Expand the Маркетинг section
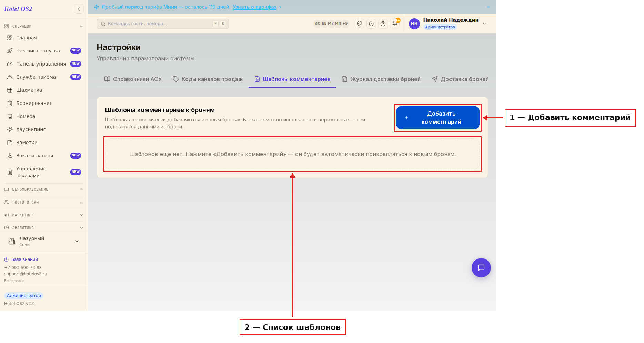 point(44,215)
